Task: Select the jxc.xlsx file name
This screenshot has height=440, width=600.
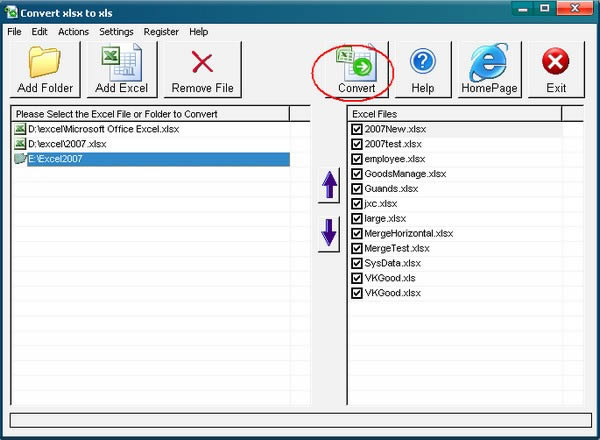Action: click(381, 204)
